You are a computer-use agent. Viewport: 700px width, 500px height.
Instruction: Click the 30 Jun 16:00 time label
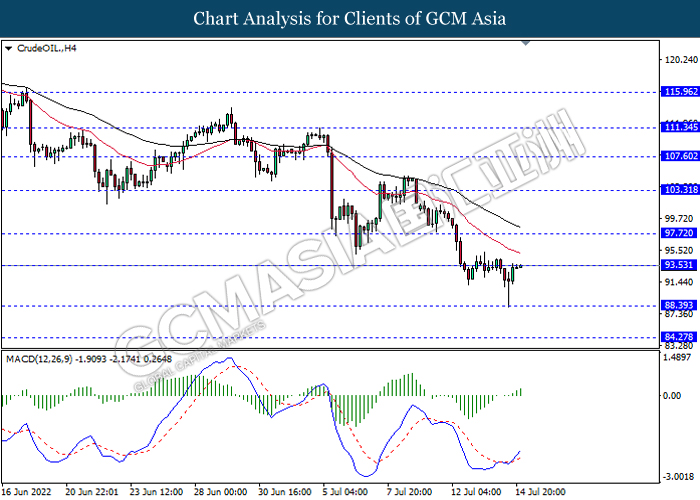tap(285, 492)
